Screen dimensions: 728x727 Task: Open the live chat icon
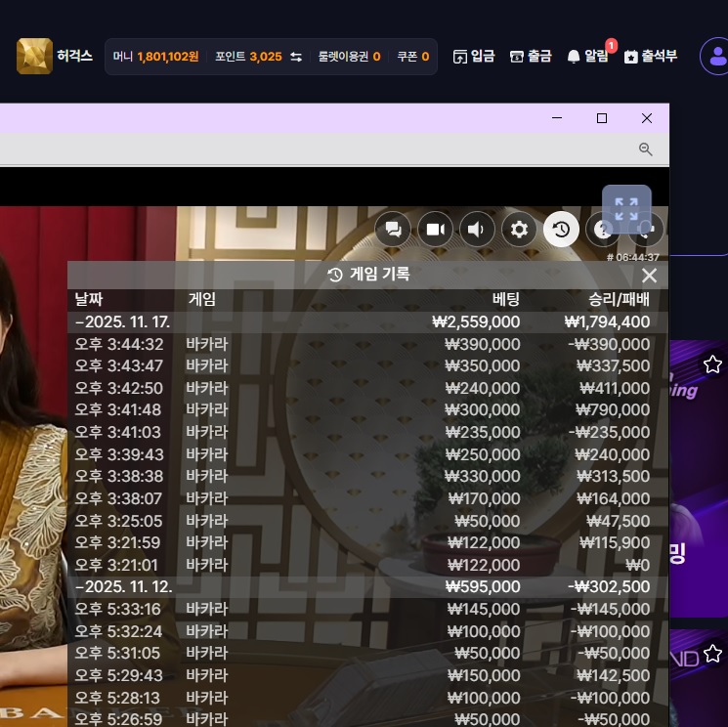click(x=393, y=230)
